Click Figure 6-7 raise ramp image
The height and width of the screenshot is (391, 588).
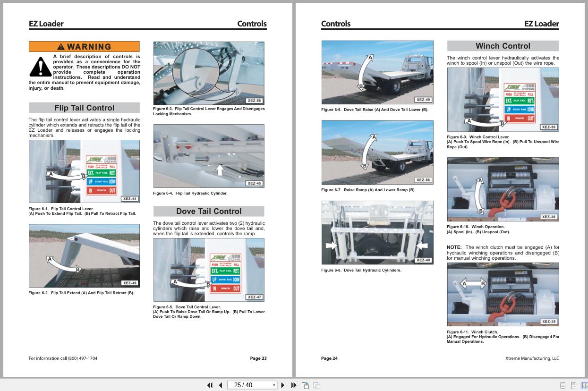(x=377, y=152)
